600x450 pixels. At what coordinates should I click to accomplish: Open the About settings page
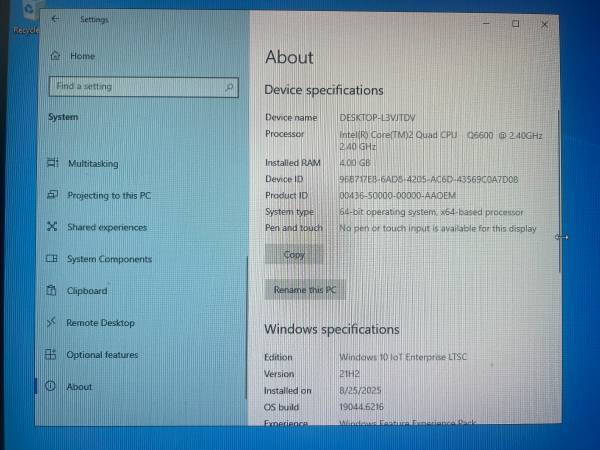tap(79, 387)
